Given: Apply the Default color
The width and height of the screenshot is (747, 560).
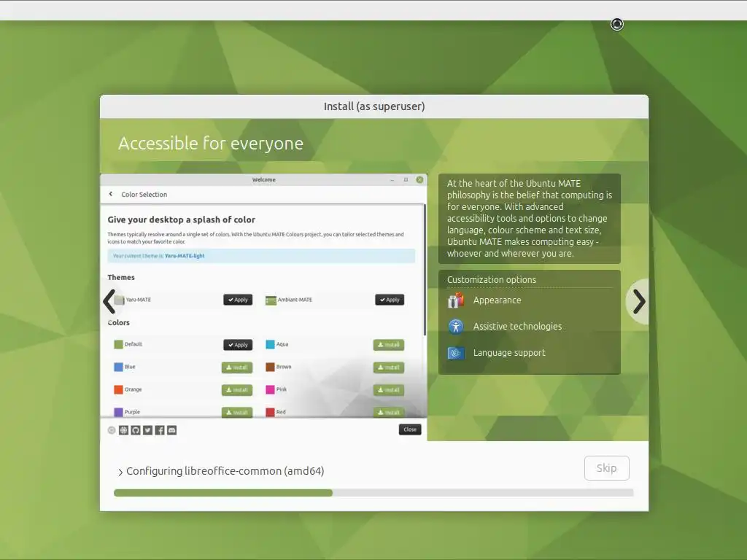Looking at the screenshot, I should [x=238, y=345].
